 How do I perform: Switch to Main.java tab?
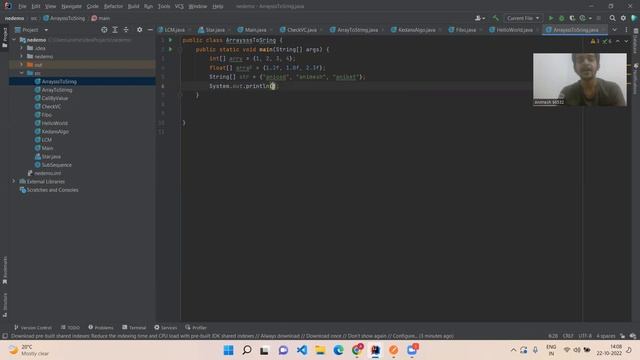pyautogui.click(x=256, y=30)
